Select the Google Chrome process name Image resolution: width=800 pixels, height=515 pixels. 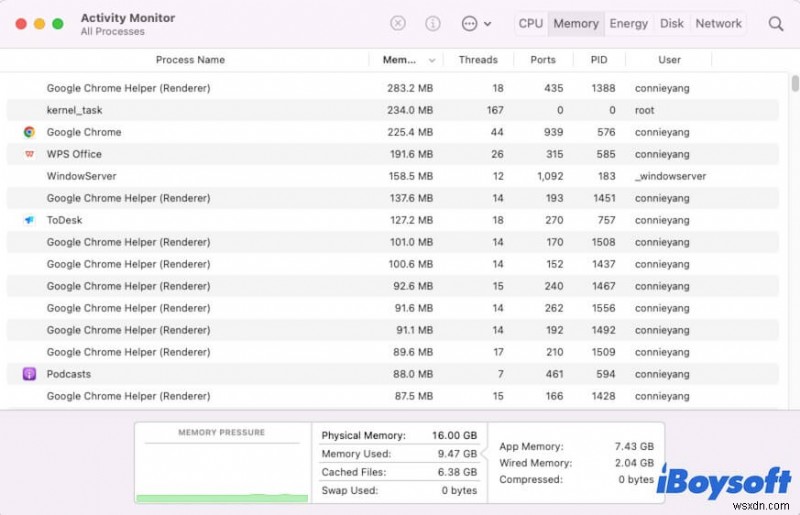pos(84,132)
